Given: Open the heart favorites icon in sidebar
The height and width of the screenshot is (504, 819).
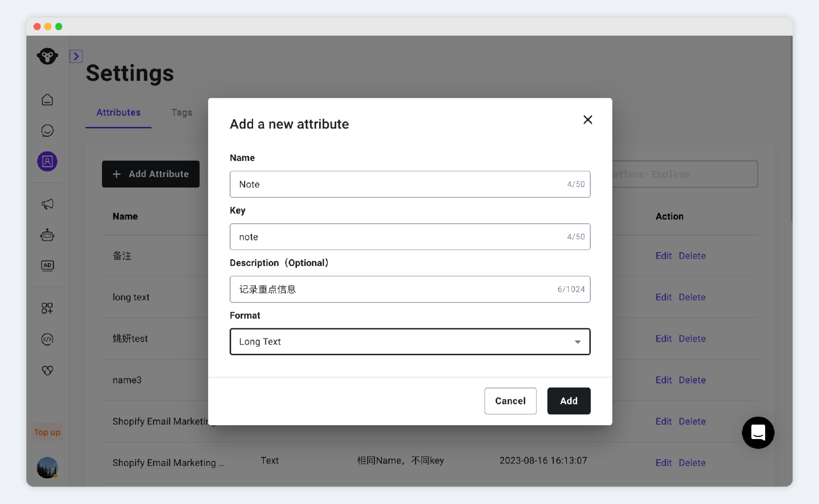Looking at the screenshot, I should [x=47, y=370].
